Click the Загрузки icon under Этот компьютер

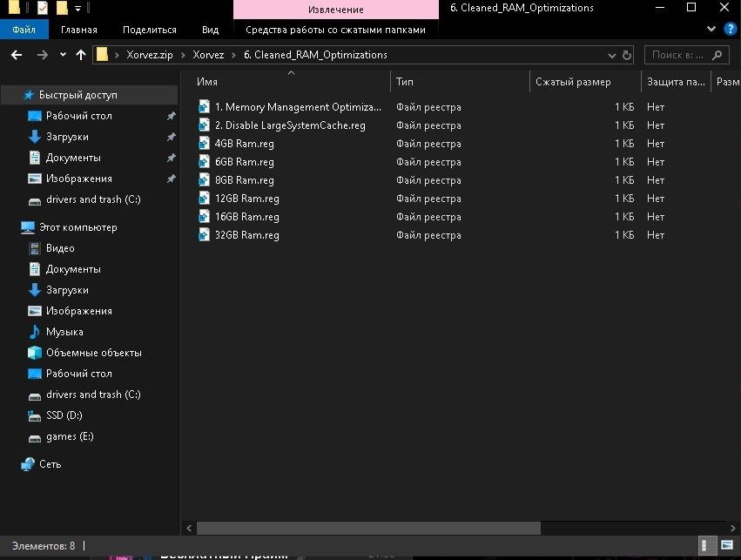point(35,290)
